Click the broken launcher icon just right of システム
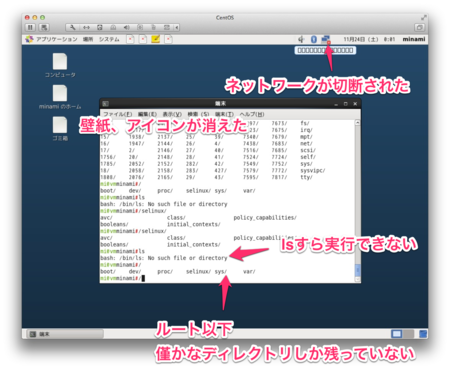Viewport: 450px width, 369px height. (130, 39)
